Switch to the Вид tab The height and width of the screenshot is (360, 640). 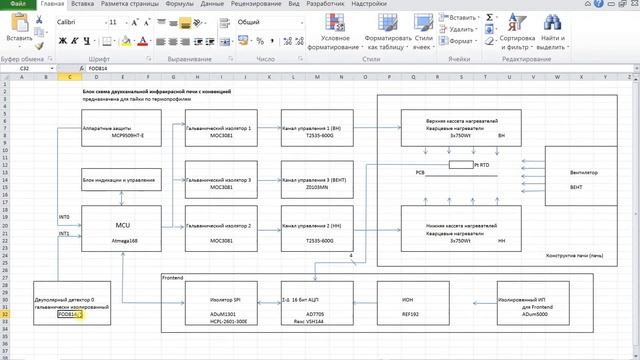pyautogui.click(x=294, y=4)
